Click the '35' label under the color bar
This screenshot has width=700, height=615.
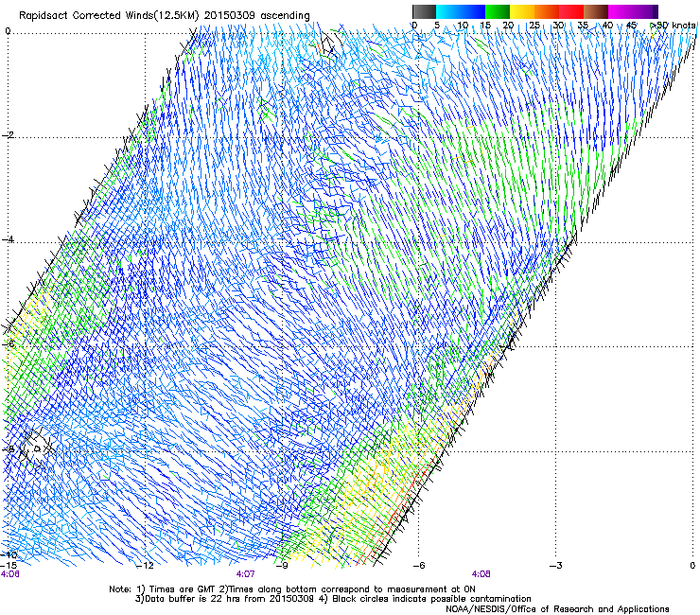tap(583, 26)
